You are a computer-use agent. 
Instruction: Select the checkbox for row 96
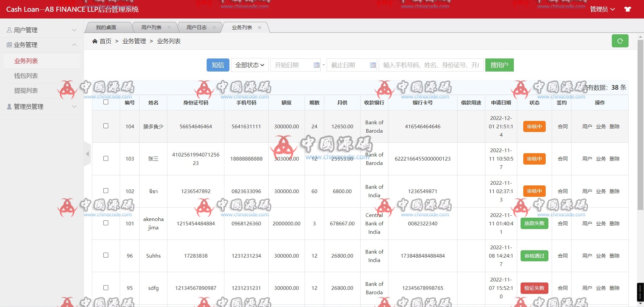(106, 255)
